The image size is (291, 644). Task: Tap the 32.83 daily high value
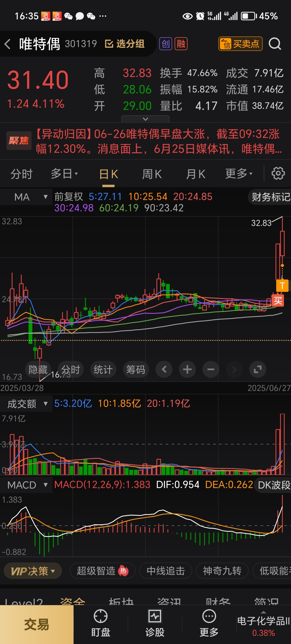[x=137, y=73]
